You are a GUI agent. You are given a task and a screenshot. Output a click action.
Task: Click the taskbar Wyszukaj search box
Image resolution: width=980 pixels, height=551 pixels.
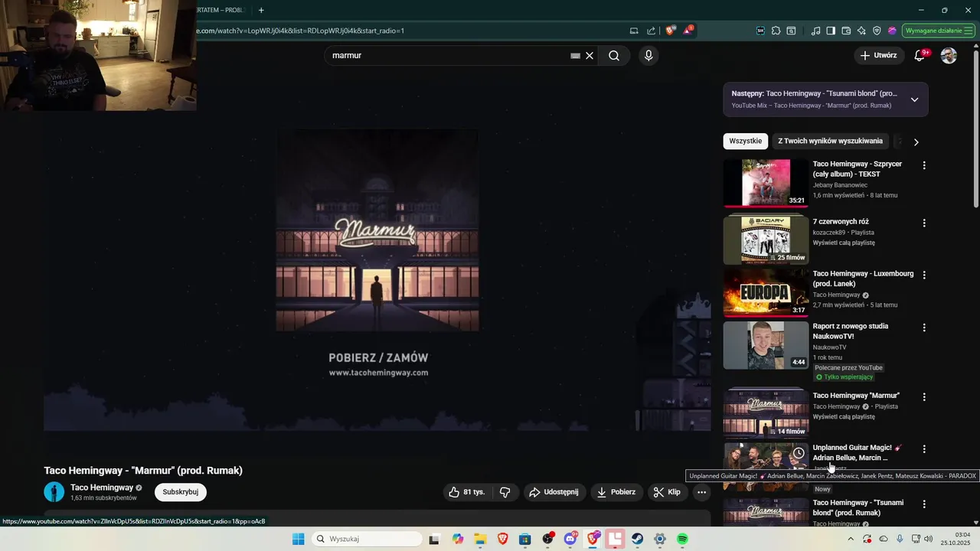367,539
